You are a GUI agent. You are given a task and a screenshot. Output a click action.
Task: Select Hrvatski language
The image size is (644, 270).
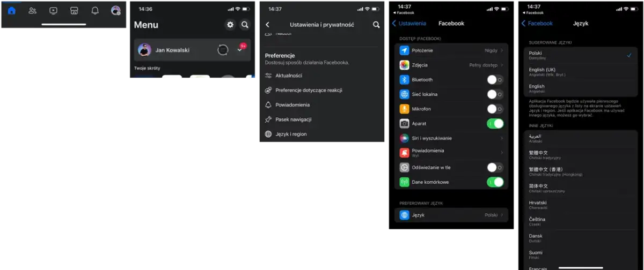click(x=580, y=205)
